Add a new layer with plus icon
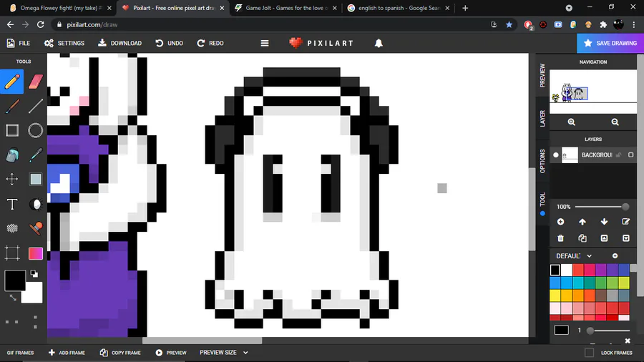The width and height of the screenshot is (644, 362). (560, 222)
